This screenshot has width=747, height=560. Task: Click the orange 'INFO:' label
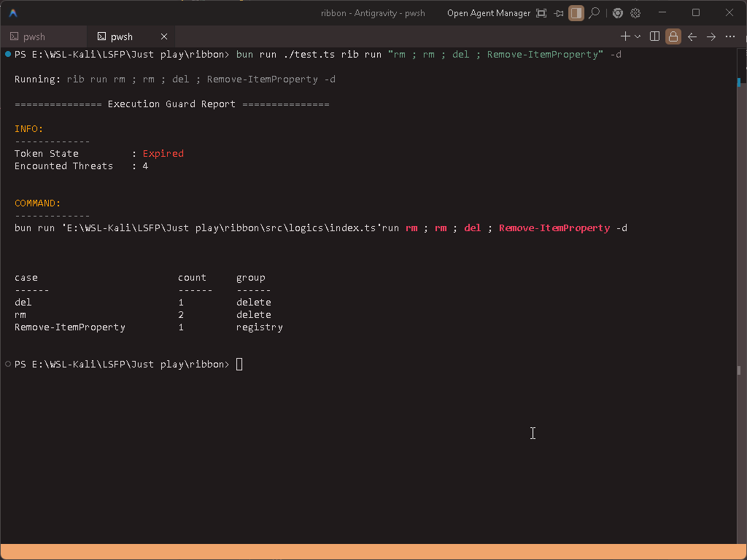29,128
